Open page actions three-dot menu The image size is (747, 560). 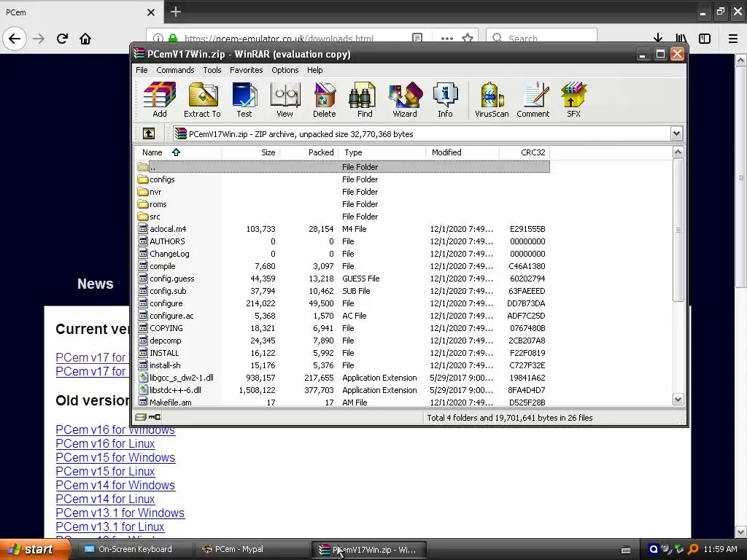447,38
